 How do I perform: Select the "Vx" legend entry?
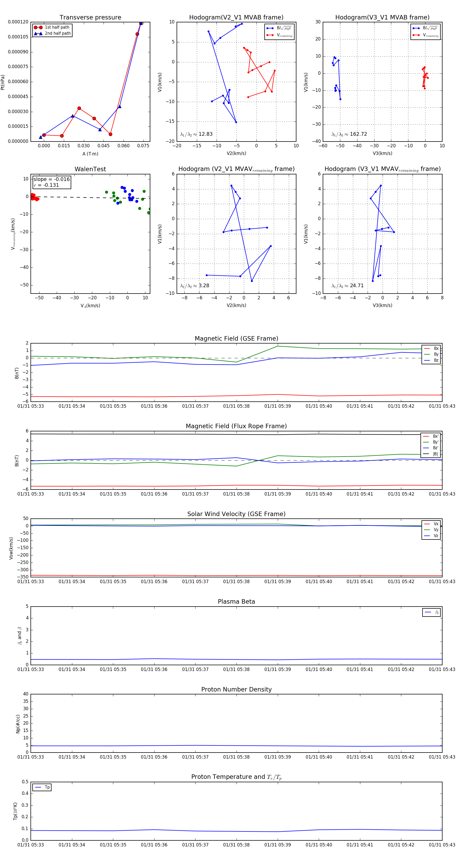[431, 524]
